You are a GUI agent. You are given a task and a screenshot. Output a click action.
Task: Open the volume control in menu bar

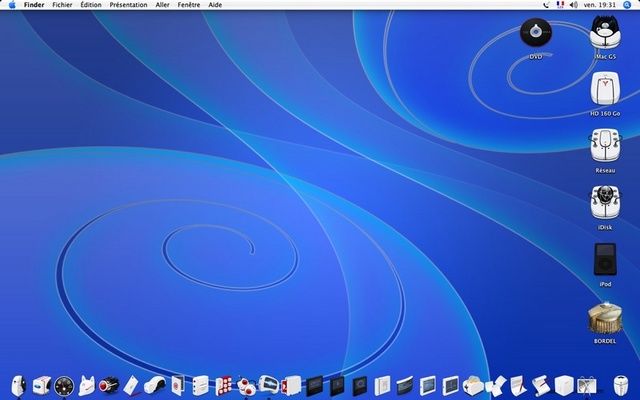(x=573, y=5)
